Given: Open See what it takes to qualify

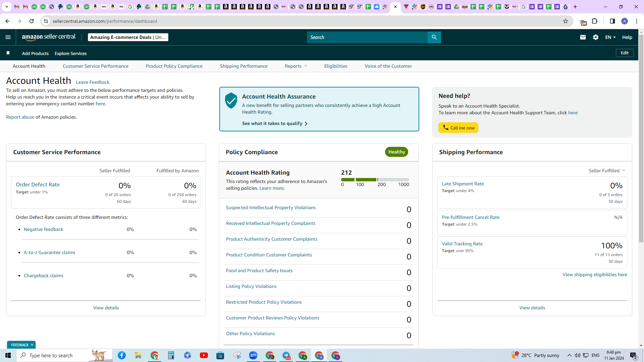Looking at the screenshot, I should (x=275, y=123).
